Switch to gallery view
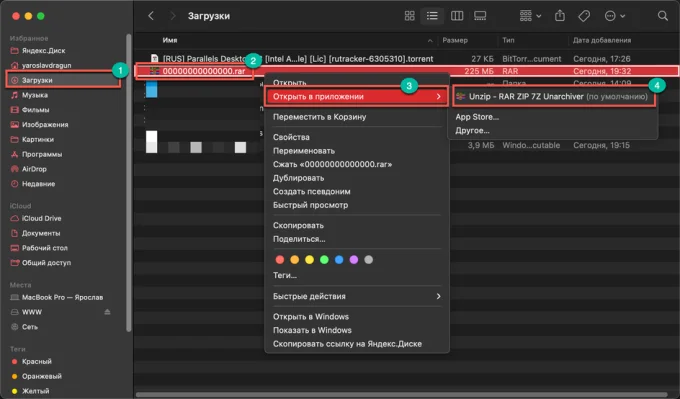The width and height of the screenshot is (680, 399). tap(480, 16)
